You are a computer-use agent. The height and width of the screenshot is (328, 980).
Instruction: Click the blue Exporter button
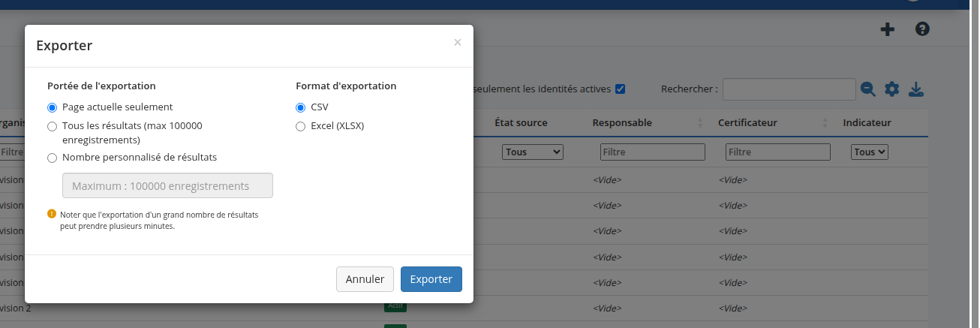click(x=431, y=279)
